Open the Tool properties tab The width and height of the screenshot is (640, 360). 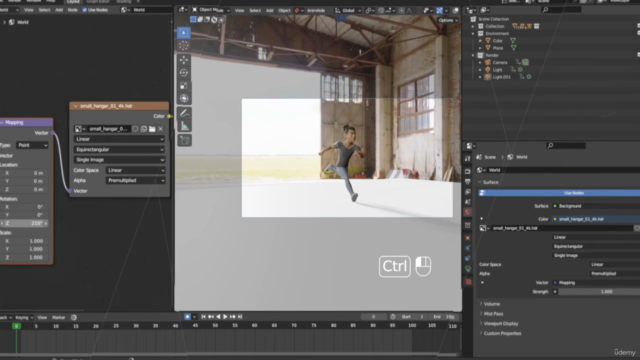[468, 158]
